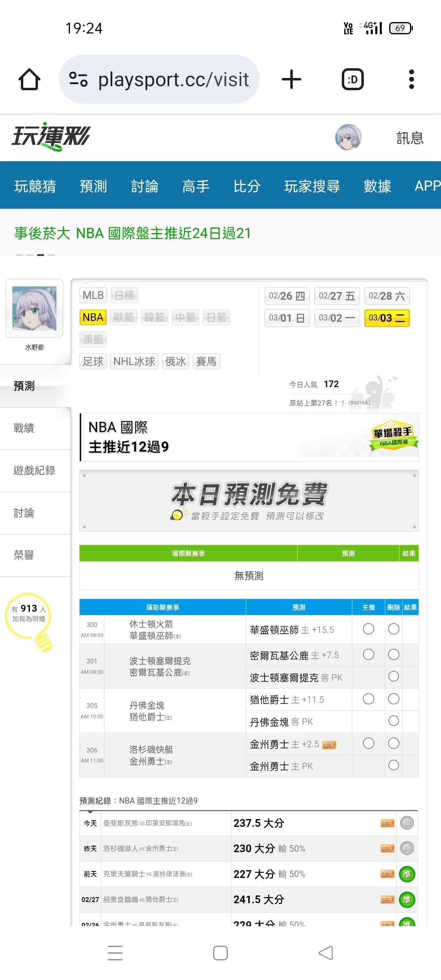Choose date 02/28 六
Viewport: 441px width, 980px height.
point(387,296)
